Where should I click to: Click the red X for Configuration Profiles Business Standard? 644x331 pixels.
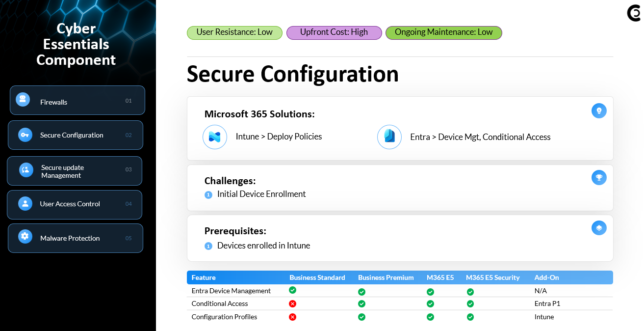point(293,317)
